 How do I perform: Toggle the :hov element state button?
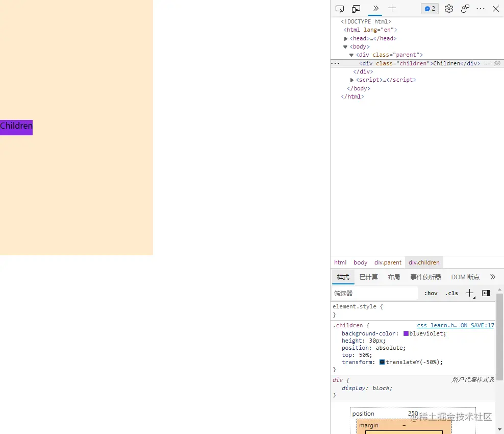431,294
